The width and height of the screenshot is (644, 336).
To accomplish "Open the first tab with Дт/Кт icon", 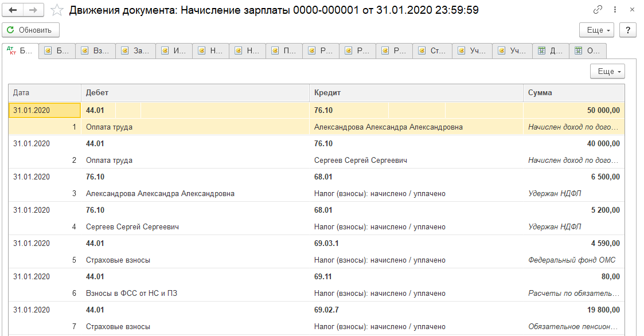I will [x=20, y=51].
